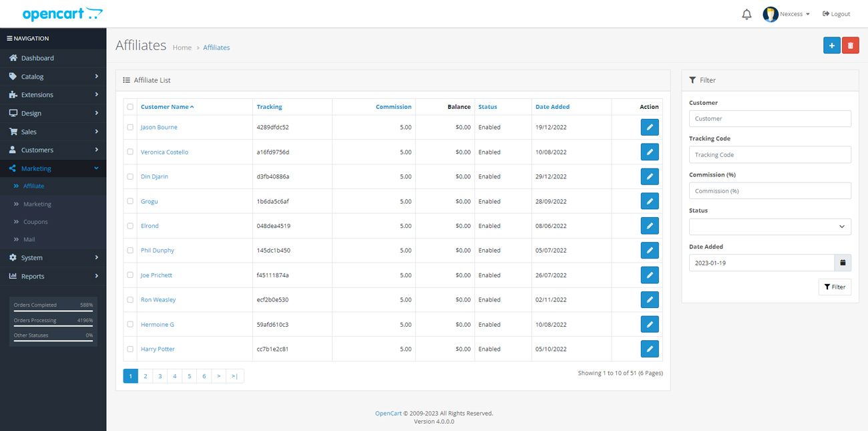This screenshot has height=431, width=868.
Task: Open the Status filter dropdown
Action: [x=769, y=226]
